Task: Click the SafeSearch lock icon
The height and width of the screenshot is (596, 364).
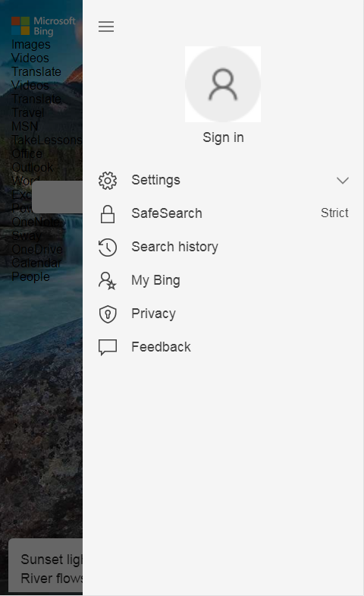Action: 108,214
